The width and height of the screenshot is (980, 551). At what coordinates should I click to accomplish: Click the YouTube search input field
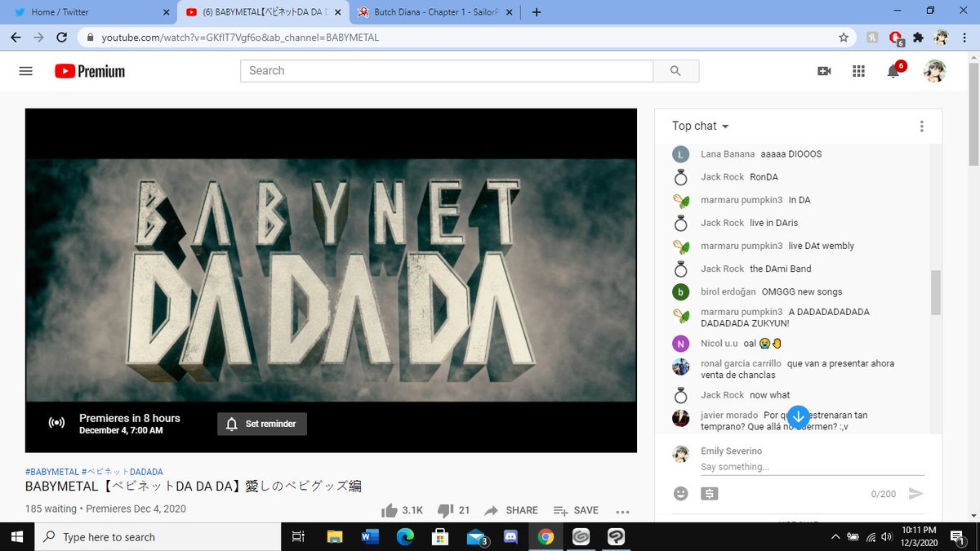447,71
